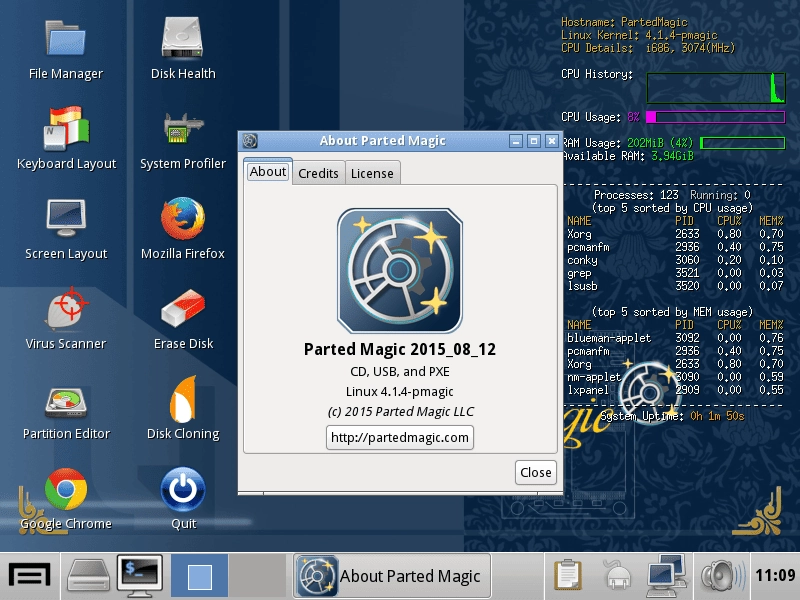Follow the http://partedmagic.com link button

click(399, 437)
